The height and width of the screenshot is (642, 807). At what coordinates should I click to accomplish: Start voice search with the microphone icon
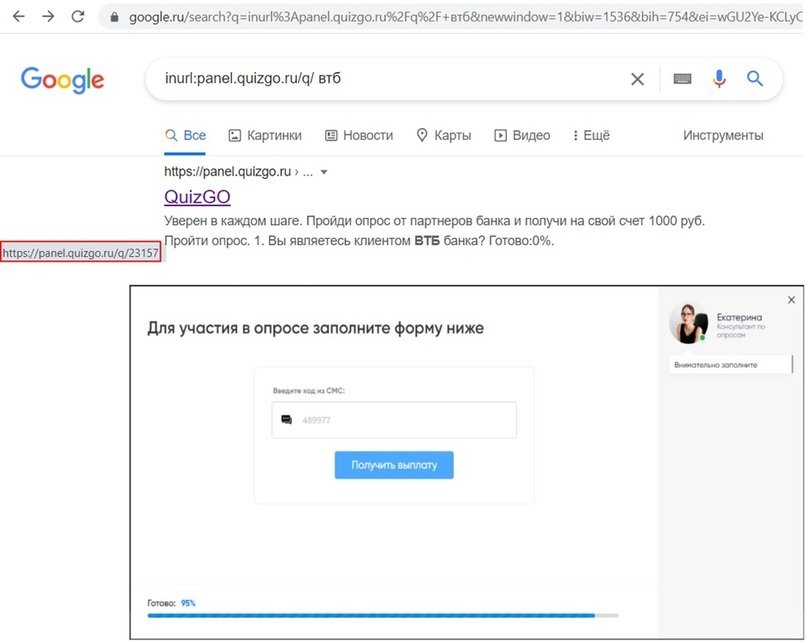click(x=719, y=79)
